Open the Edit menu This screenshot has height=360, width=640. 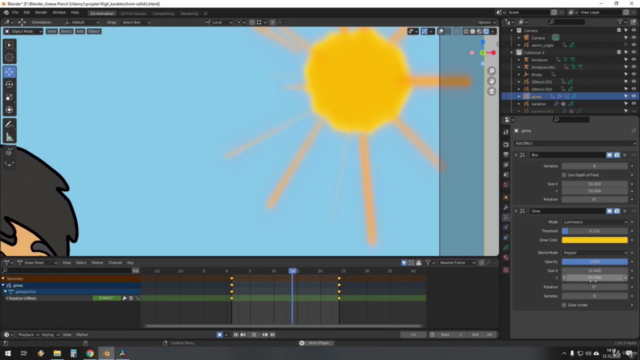[27, 13]
